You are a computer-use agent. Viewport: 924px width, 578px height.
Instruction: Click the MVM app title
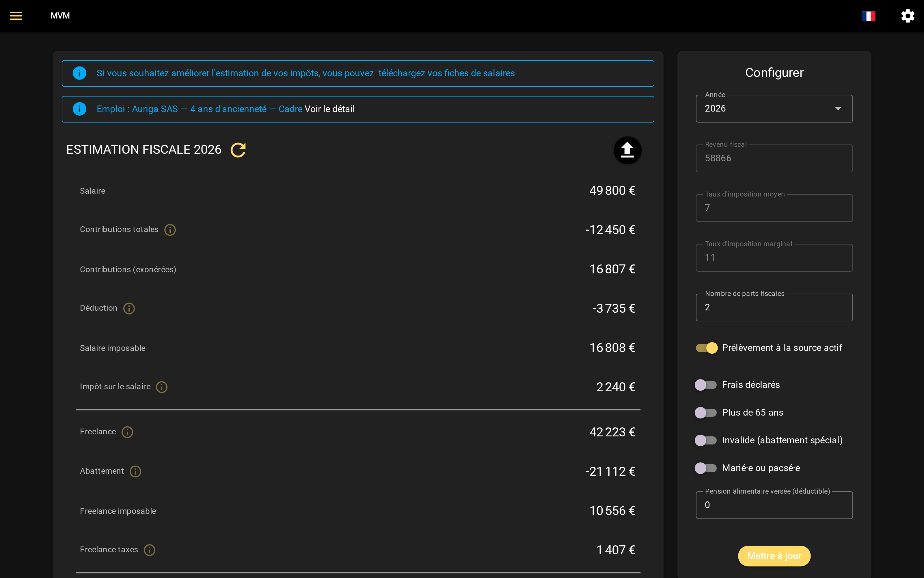coord(60,16)
